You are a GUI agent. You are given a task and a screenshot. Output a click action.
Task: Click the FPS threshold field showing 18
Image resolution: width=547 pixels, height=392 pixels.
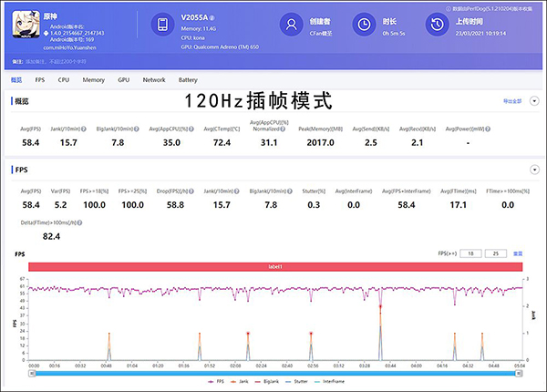coord(472,253)
